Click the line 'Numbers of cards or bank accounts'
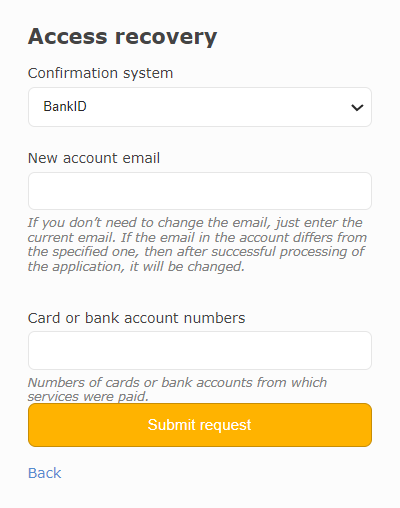 pos(177,382)
